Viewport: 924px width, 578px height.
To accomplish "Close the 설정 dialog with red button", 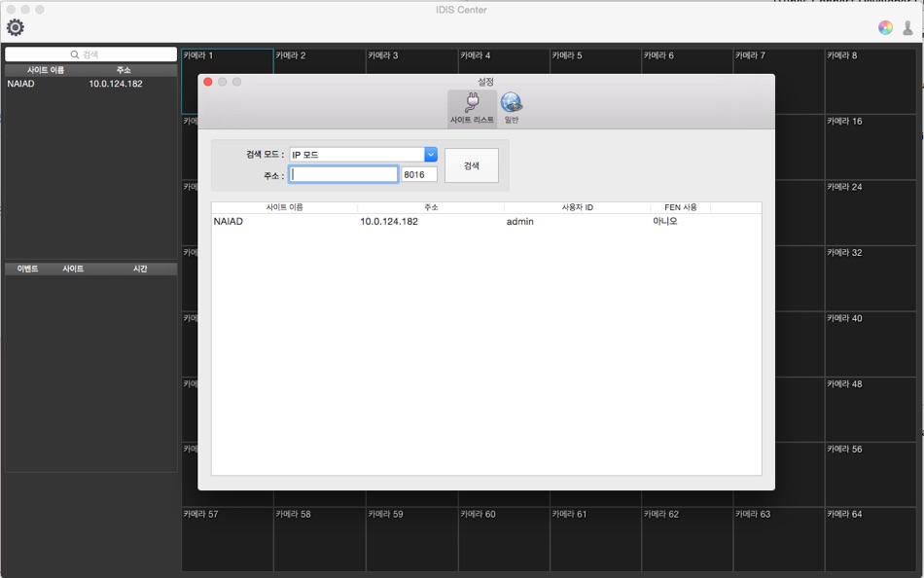I will point(208,82).
